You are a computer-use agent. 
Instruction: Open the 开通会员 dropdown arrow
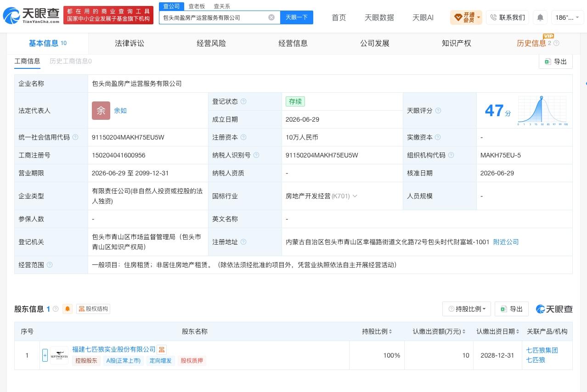pyautogui.click(x=479, y=18)
